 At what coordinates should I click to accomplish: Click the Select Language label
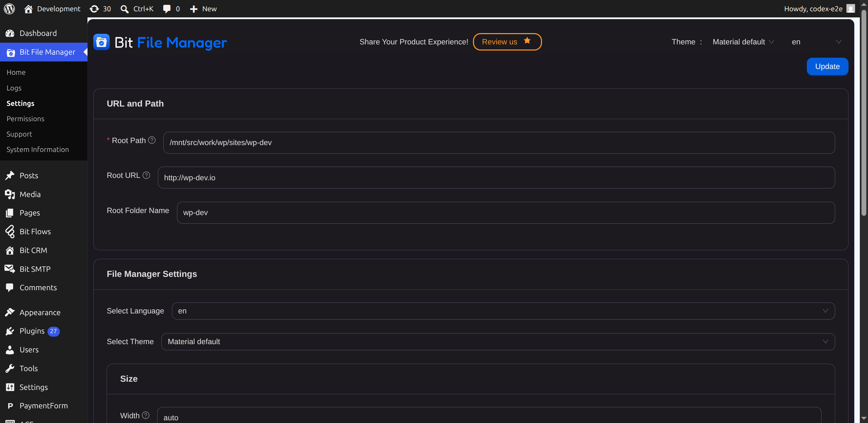tap(135, 311)
